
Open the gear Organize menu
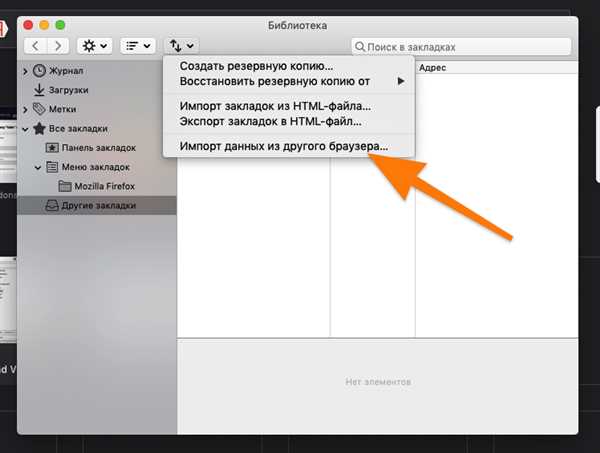click(95, 46)
